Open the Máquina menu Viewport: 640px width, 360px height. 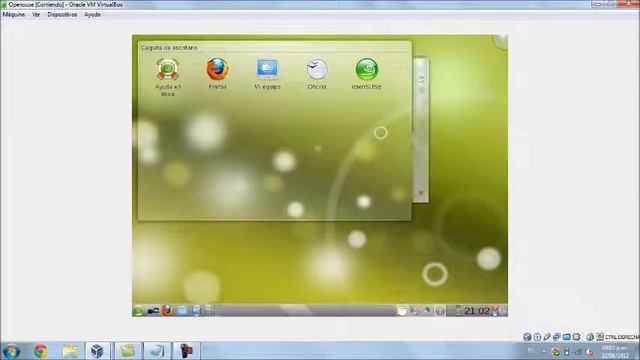click(13, 14)
